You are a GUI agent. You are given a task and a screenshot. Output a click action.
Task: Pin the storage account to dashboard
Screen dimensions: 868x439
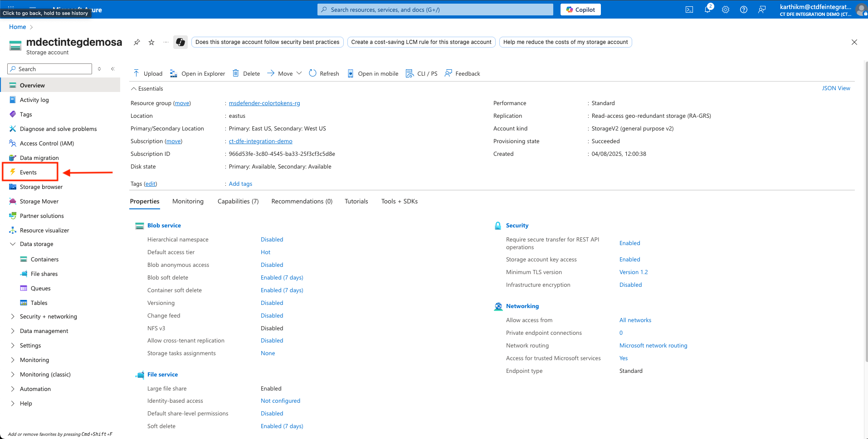pos(137,42)
